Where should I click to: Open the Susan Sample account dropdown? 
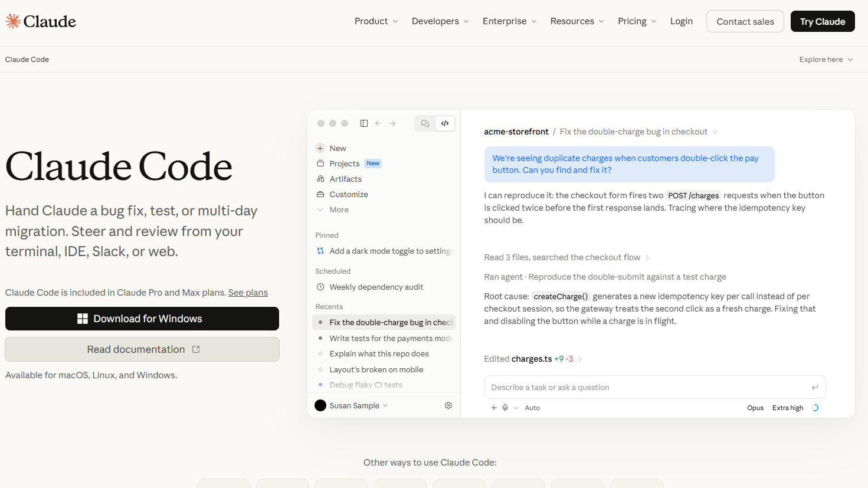(x=352, y=405)
